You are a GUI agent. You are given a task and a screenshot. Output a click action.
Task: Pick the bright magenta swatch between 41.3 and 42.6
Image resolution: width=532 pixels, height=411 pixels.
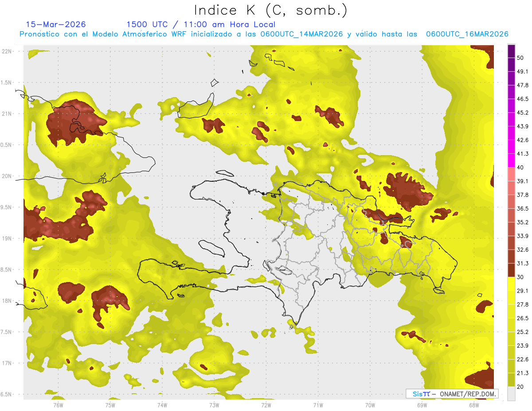click(511, 147)
